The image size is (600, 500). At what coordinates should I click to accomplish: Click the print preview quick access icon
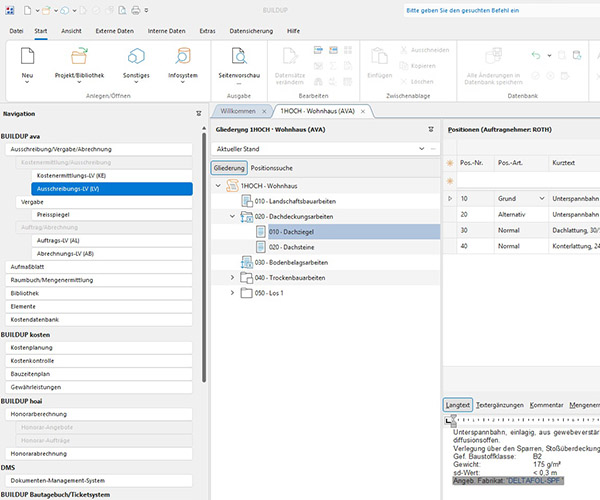[122, 10]
